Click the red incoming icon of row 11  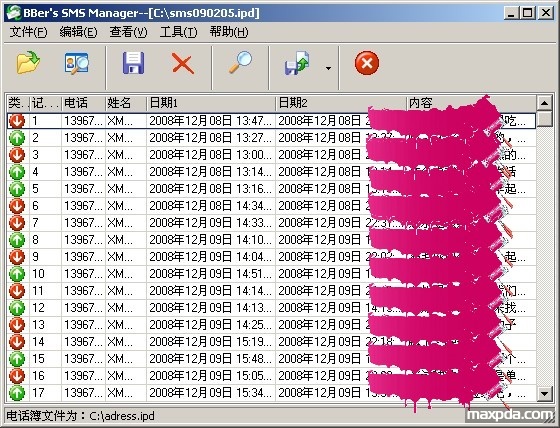[x=16, y=291]
